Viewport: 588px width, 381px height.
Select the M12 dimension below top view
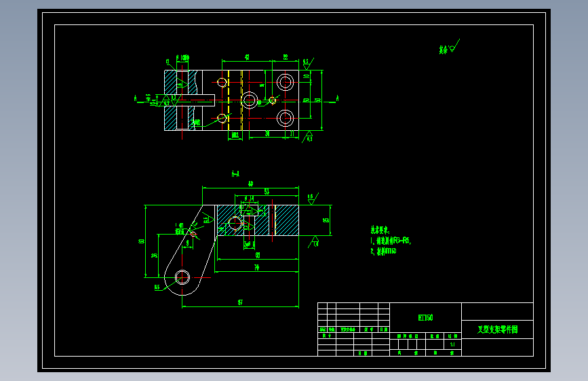(235, 135)
